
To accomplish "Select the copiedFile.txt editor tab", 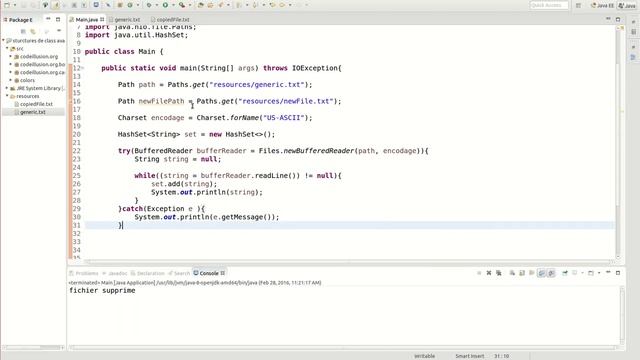I will click(x=173, y=19).
